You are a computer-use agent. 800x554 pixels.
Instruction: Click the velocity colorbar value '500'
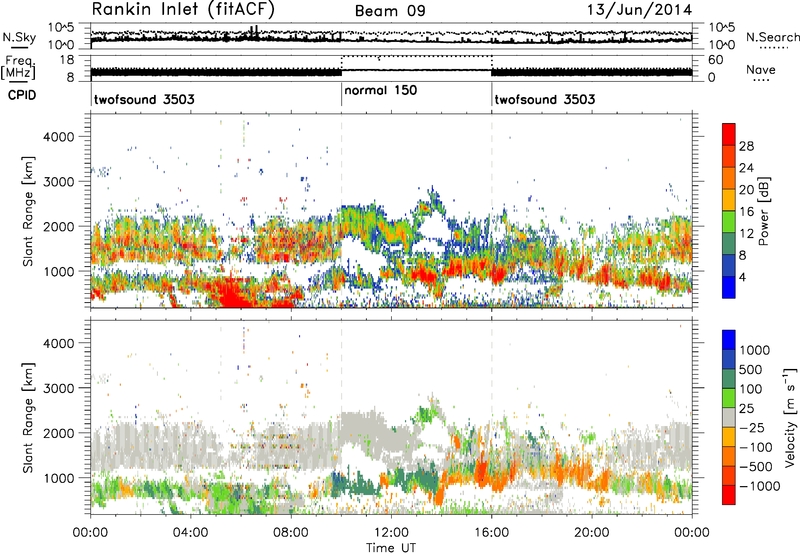coord(751,369)
